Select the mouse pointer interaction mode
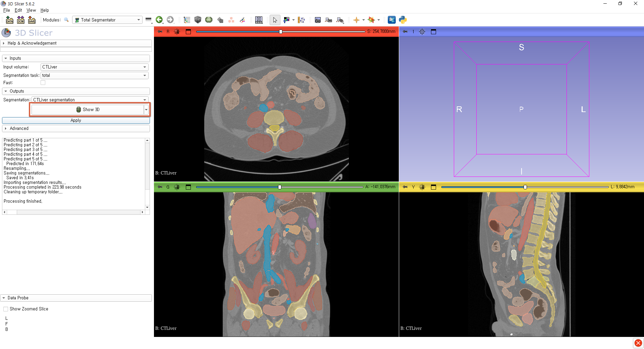Screen dimensions: 644x349 275,20
